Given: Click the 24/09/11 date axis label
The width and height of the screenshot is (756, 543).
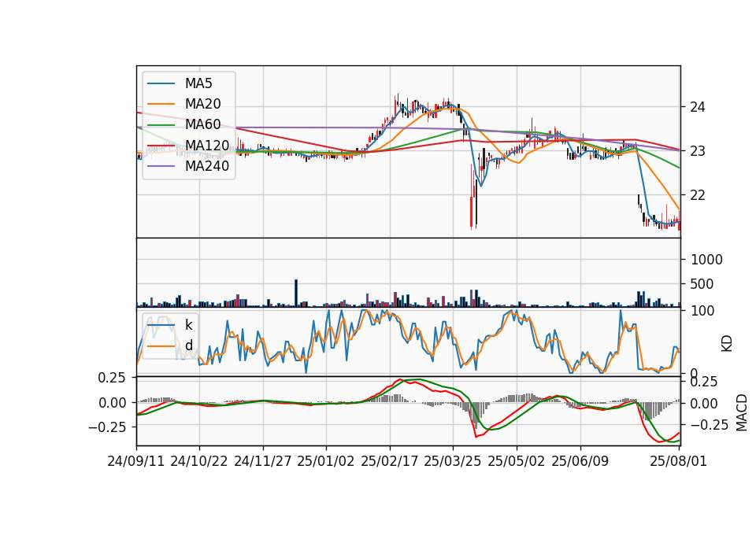Looking at the screenshot, I should (136, 461).
